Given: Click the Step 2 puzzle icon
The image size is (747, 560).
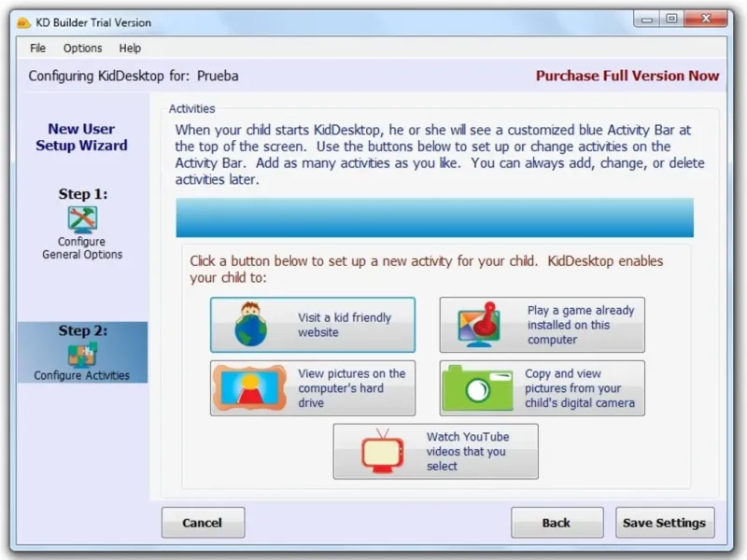Looking at the screenshot, I should (82, 355).
